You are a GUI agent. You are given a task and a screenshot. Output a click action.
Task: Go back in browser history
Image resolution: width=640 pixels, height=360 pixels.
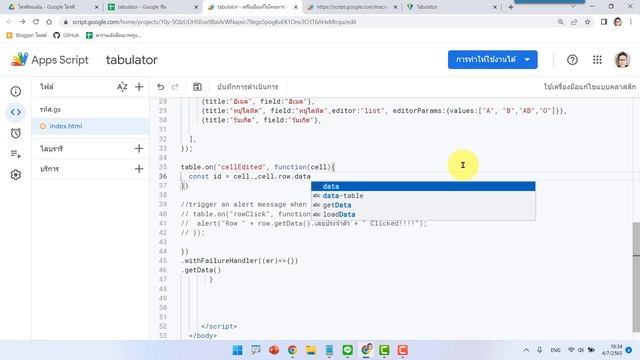9,22
